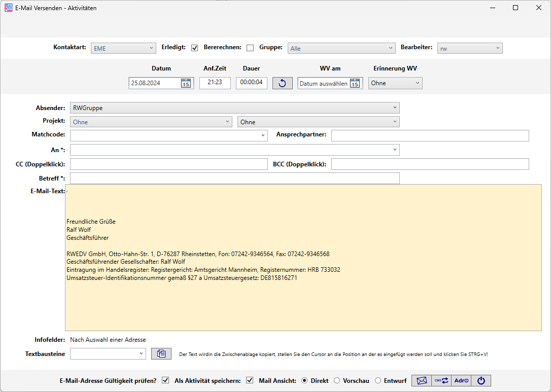Open the calendar icon in the Datum field
Viewport: 551px width, 392px height.
186,83
